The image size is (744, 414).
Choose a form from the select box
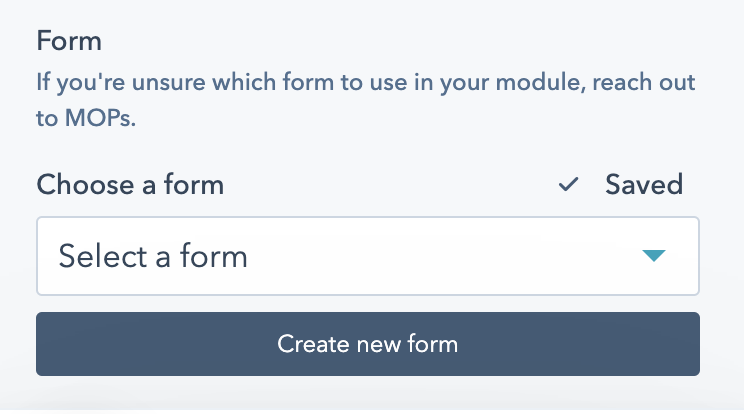click(367, 256)
